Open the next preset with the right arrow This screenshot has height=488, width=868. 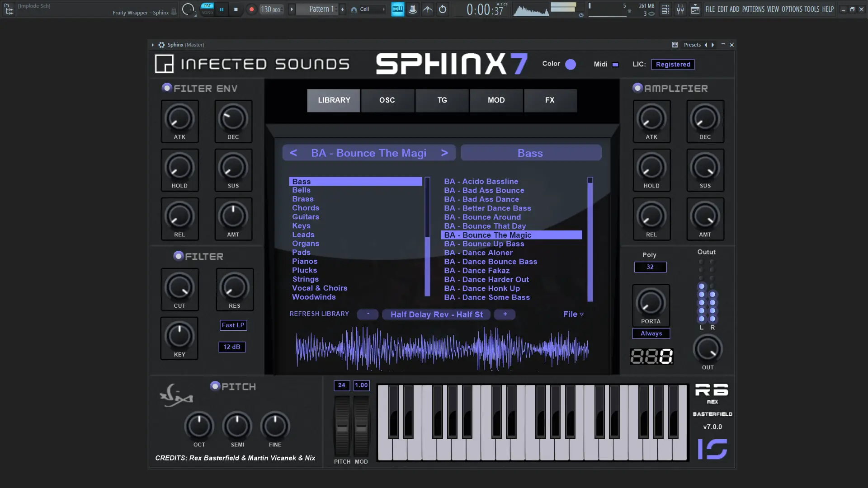[x=444, y=153]
